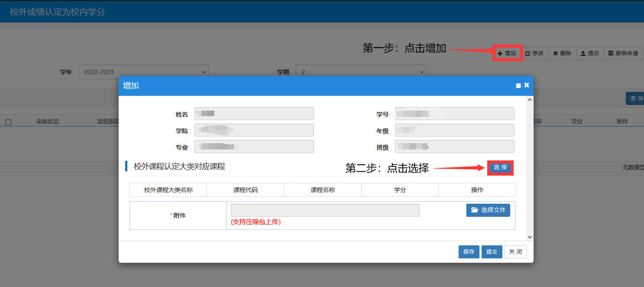Click the 撤销申请 (withdraw application) toolbar button
Image resolution: width=644 pixels, height=287 pixels.
(x=623, y=53)
